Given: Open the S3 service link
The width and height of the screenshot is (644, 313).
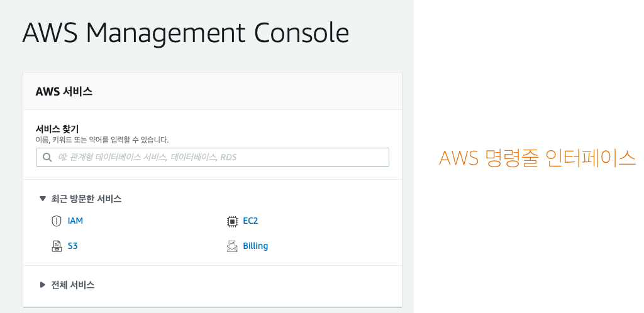Looking at the screenshot, I should (x=73, y=246).
